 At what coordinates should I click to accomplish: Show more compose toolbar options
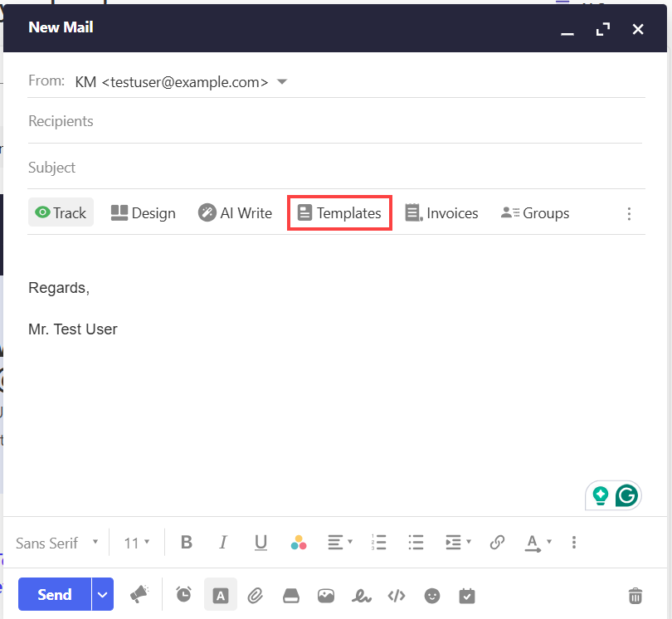coord(629,213)
